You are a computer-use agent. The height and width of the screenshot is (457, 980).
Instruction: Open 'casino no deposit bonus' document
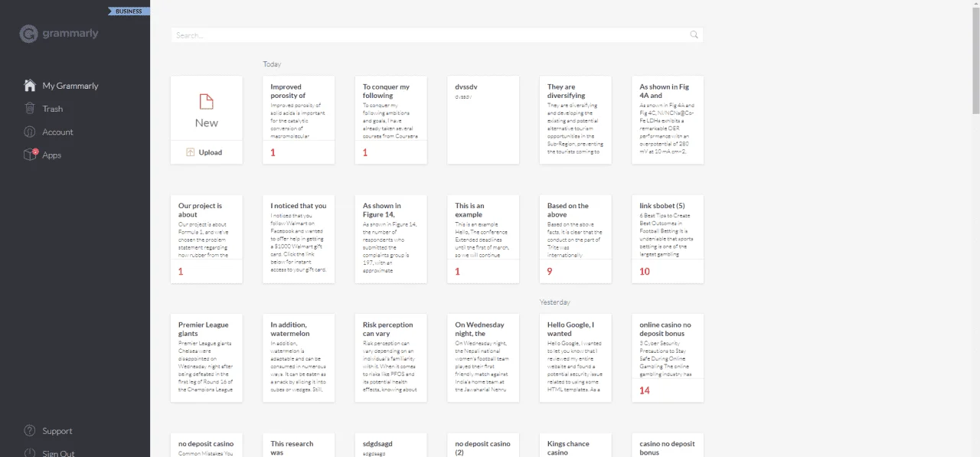668,445
